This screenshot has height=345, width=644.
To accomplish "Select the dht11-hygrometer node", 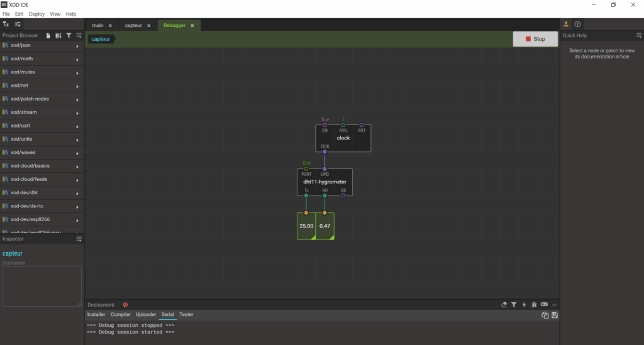I will click(x=325, y=182).
